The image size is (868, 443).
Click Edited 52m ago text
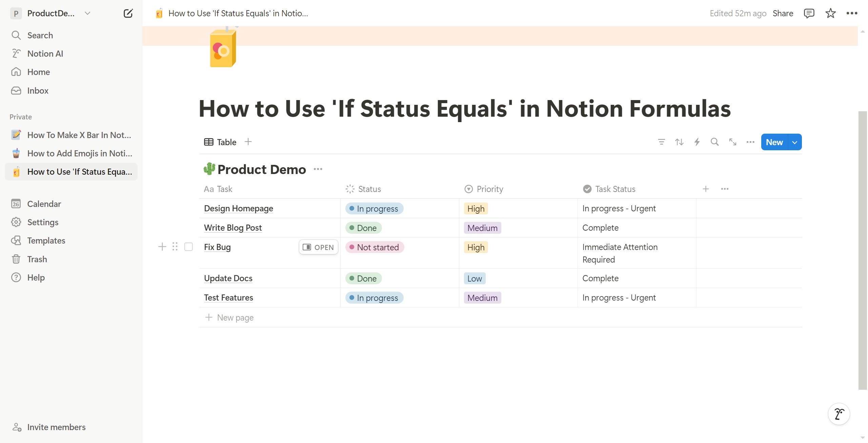point(738,13)
